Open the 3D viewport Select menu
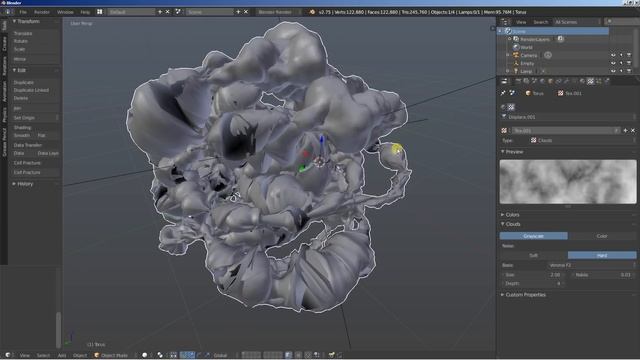The image size is (640, 360). point(43,356)
